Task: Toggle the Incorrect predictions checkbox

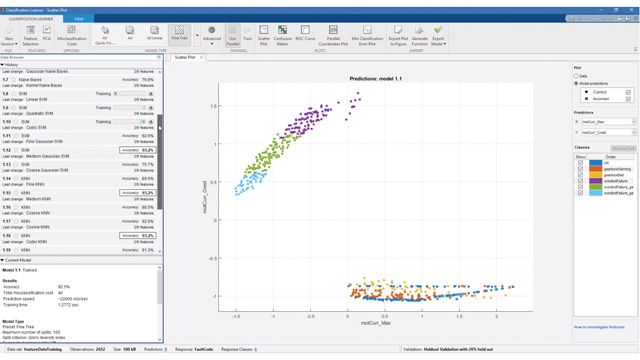Action: point(628,99)
